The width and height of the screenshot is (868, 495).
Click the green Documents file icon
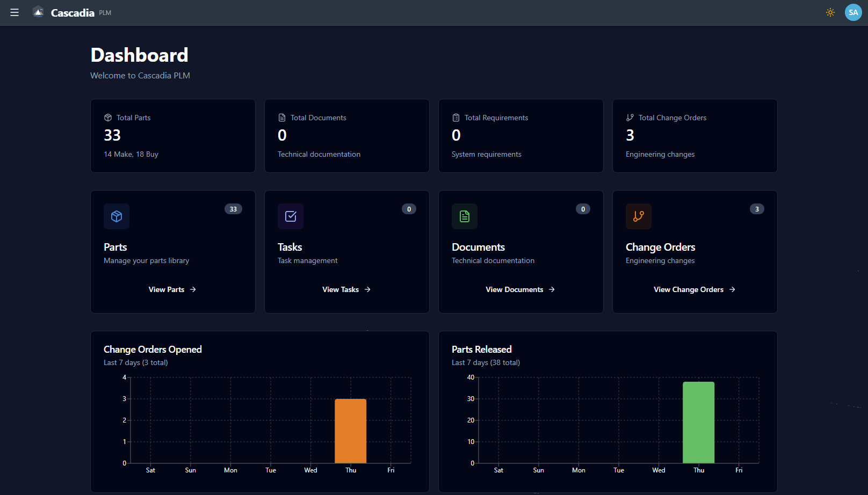465,216
